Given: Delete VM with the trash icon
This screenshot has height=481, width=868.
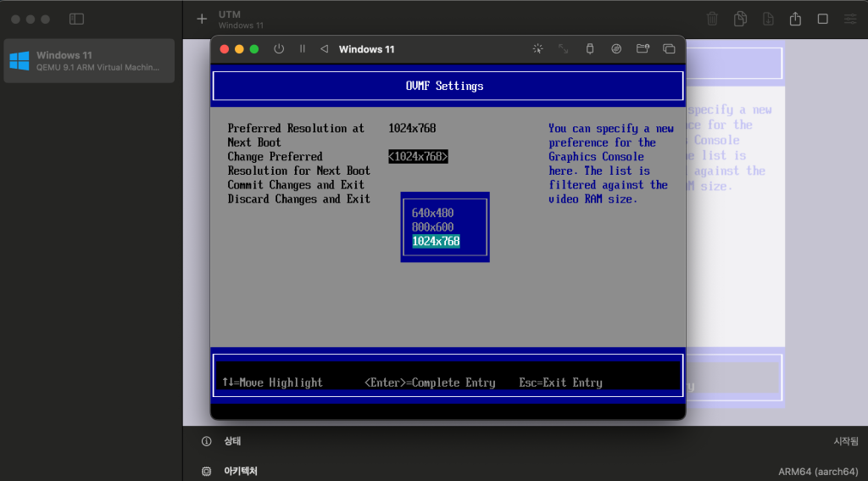Looking at the screenshot, I should (x=712, y=19).
